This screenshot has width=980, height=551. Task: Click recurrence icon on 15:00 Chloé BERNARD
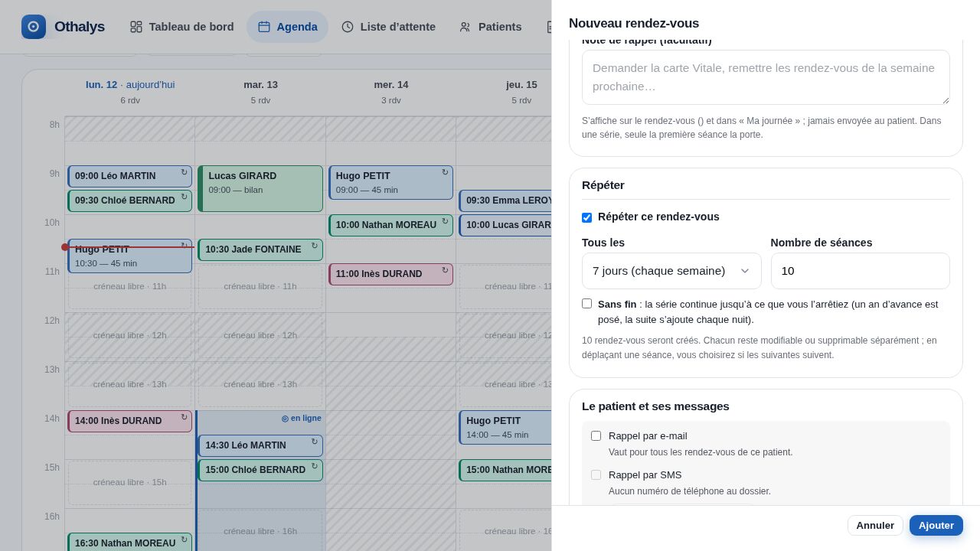pos(315,467)
